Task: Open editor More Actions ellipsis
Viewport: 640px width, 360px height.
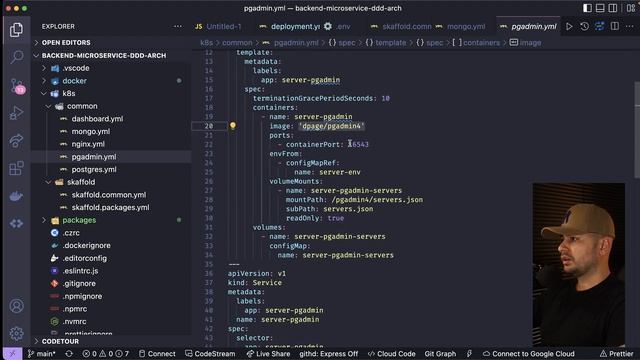Action: 630,27
